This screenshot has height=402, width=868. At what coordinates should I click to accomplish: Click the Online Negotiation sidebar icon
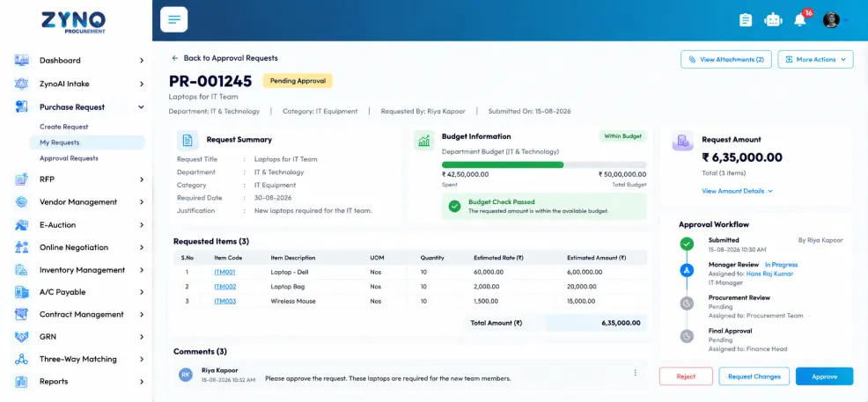tap(22, 247)
